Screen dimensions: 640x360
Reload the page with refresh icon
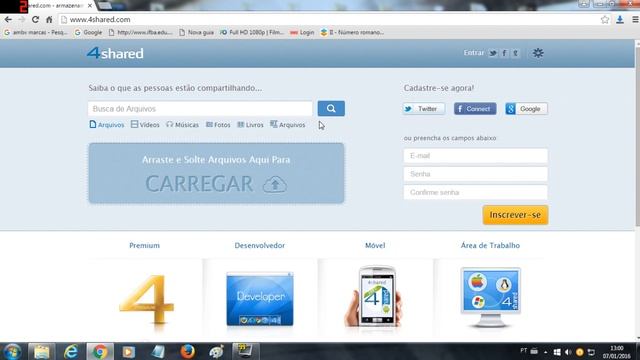36,19
